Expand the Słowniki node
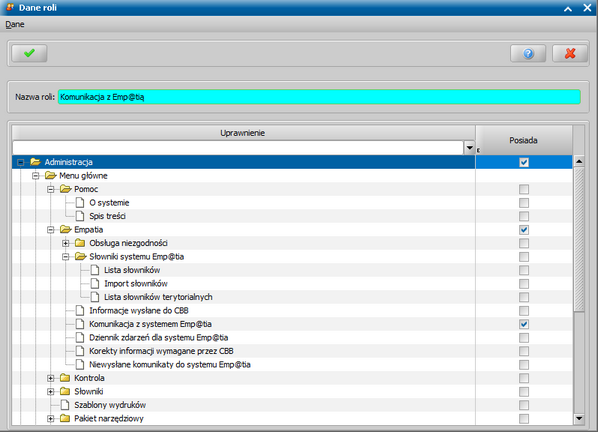Screen dimensions: 598x432 pyautogui.click(x=50, y=392)
